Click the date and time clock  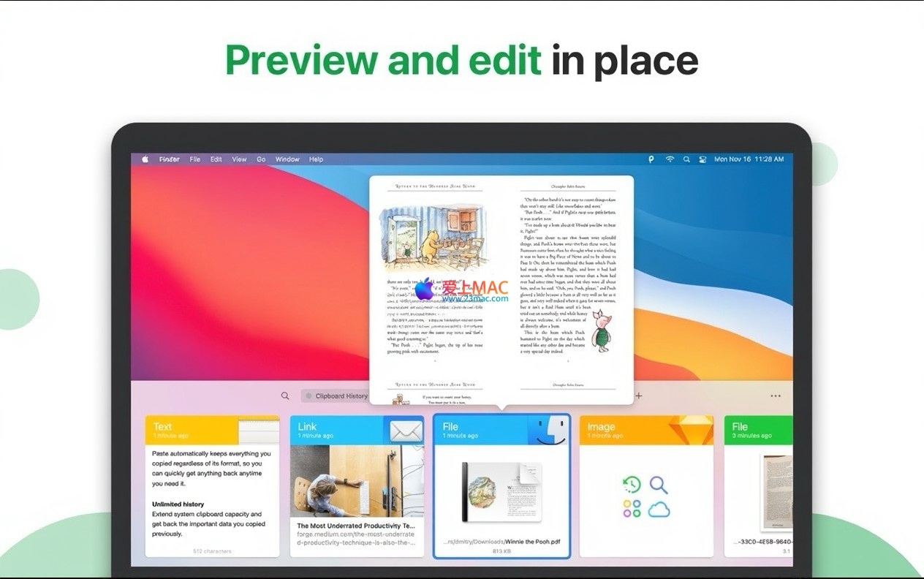tap(749, 159)
